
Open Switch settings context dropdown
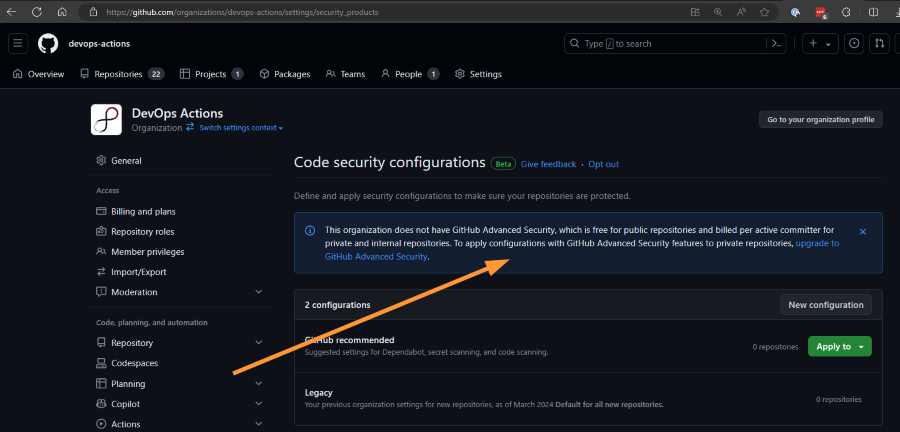click(x=240, y=128)
